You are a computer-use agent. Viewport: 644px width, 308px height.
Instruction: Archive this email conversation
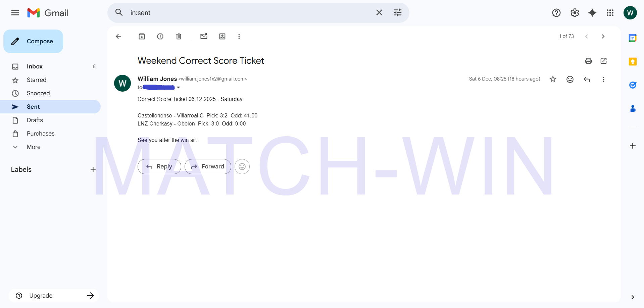pyautogui.click(x=142, y=36)
